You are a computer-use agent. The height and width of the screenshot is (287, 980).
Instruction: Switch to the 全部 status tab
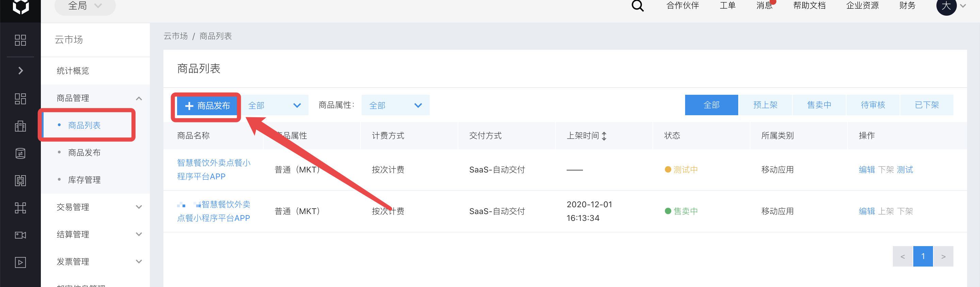click(x=711, y=105)
